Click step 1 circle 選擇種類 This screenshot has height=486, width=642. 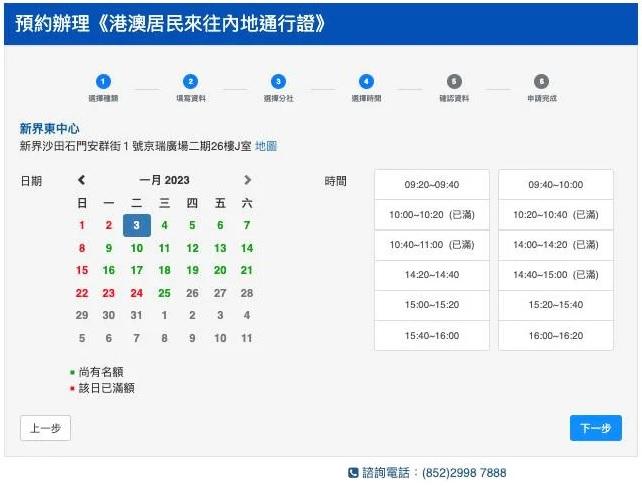(103, 81)
